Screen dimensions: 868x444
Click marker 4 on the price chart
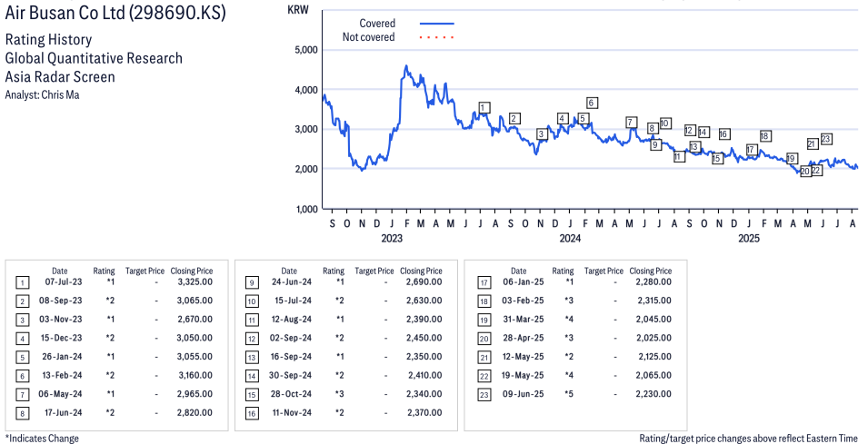point(563,118)
